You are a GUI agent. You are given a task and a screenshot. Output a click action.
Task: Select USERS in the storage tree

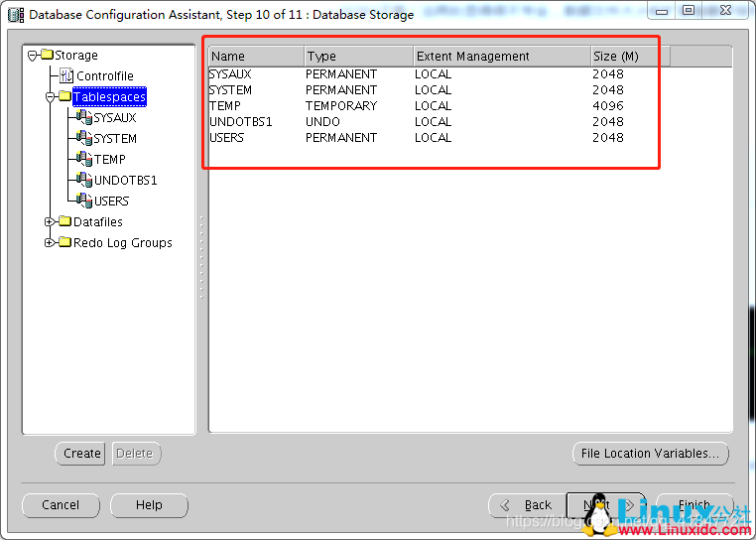[111, 201]
